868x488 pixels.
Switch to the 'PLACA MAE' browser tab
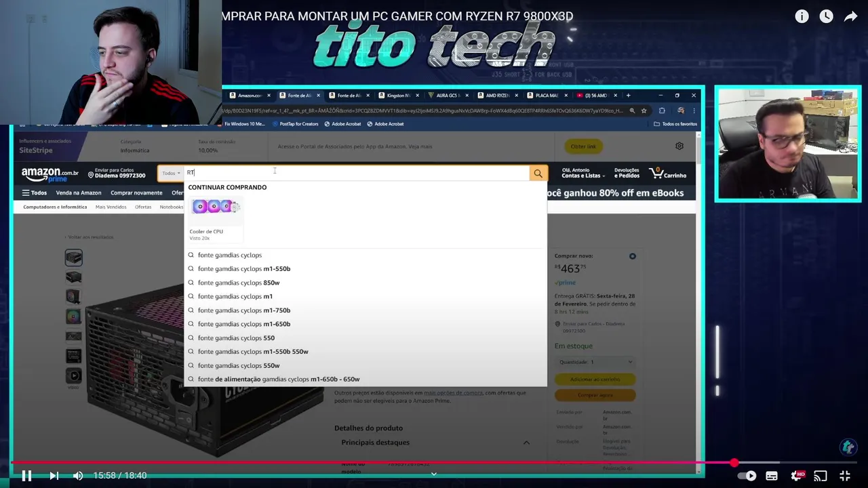click(x=547, y=96)
